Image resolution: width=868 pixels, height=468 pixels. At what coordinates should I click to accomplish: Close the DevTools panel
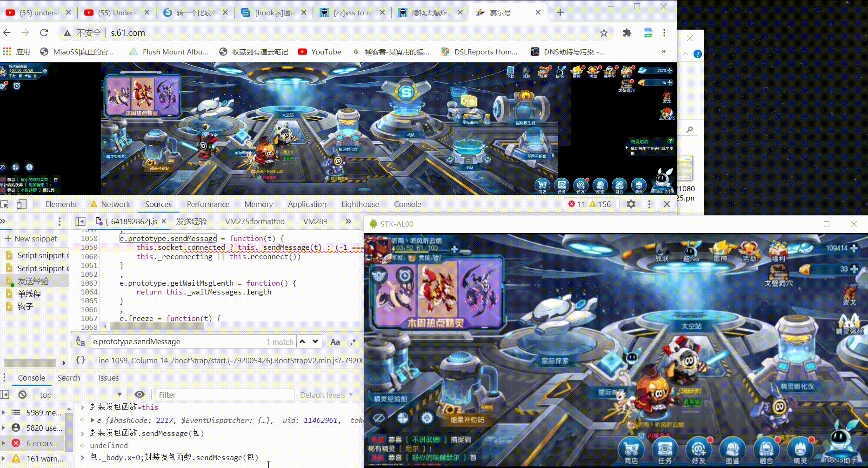tap(667, 204)
